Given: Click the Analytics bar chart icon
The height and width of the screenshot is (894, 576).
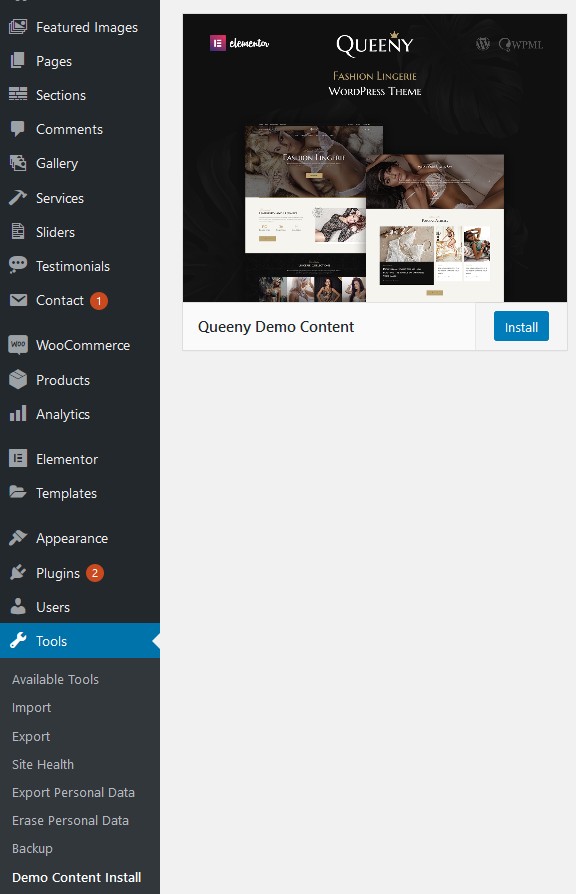Looking at the screenshot, I should [18, 414].
